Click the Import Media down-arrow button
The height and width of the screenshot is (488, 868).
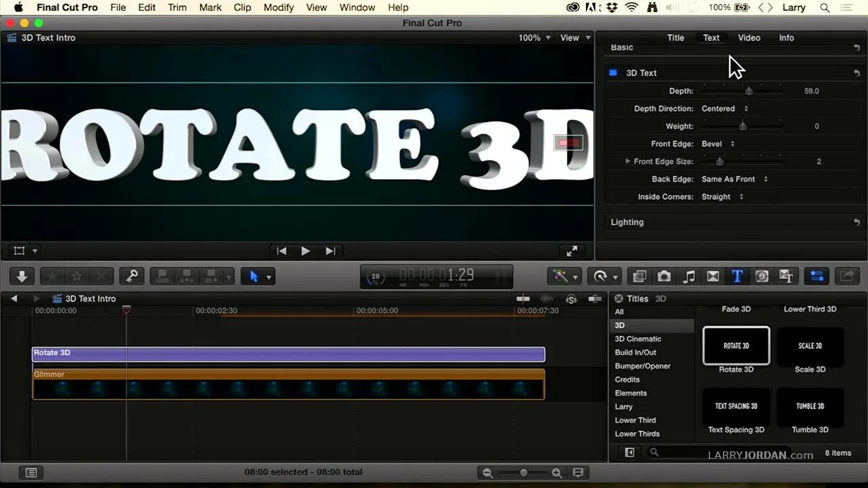pyautogui.click(x=22, y=277)
